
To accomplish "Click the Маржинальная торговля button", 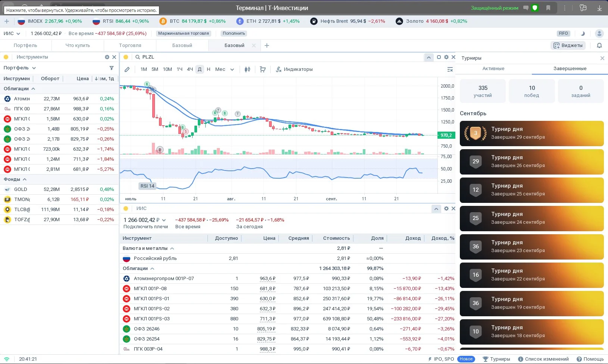I will pos(184,34).
